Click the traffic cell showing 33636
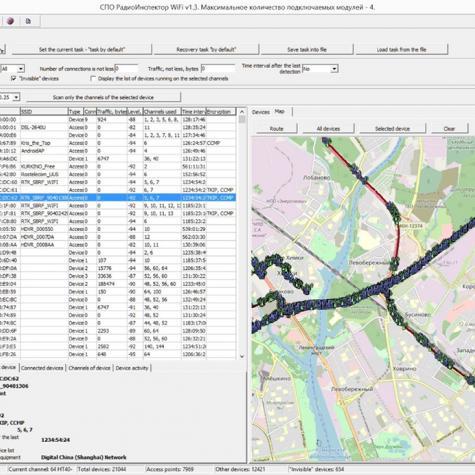 pos(112,276)
